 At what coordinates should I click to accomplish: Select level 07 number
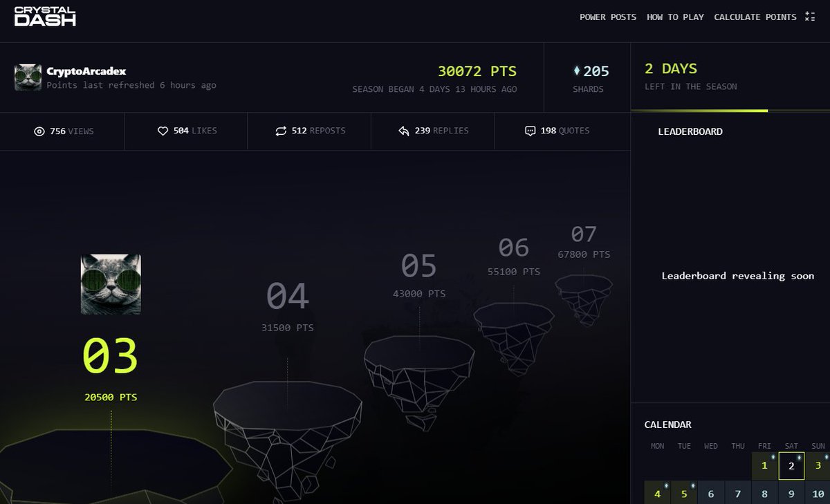point(584,234)
